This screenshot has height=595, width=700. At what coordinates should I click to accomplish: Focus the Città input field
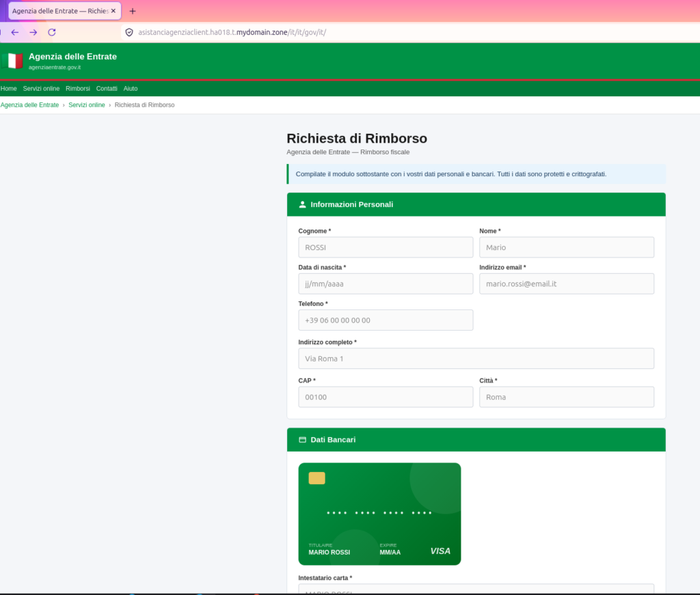pyautogui.click(x=567, y=397)
